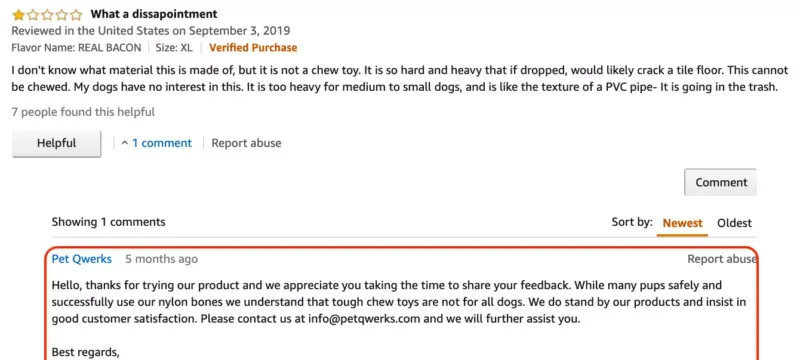The image size is (800, 360).
Task: Open review title What a dissapointment
Action: (154, 14)
